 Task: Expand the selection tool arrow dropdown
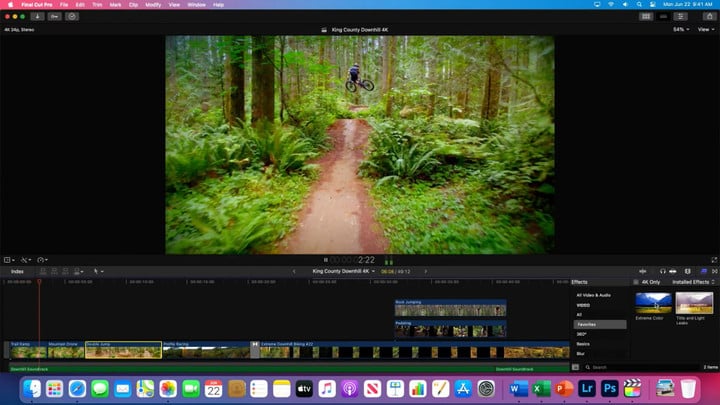(x=98, y=271)
